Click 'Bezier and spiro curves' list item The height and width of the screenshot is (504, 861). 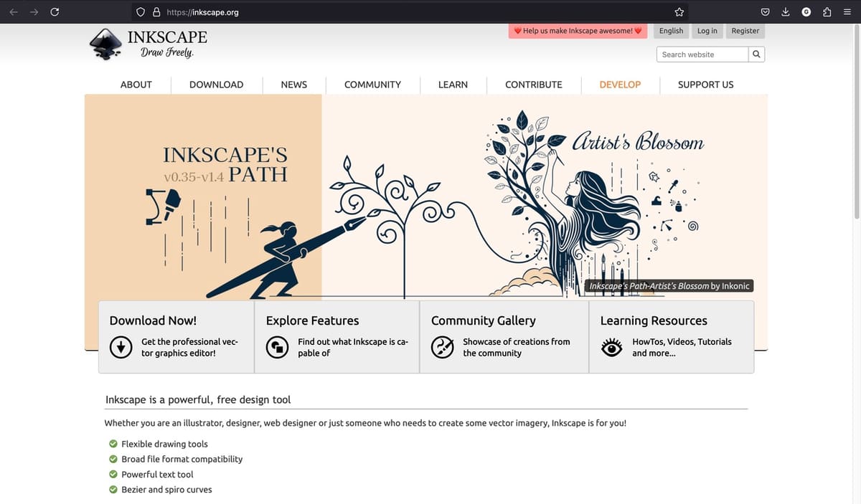166,490
